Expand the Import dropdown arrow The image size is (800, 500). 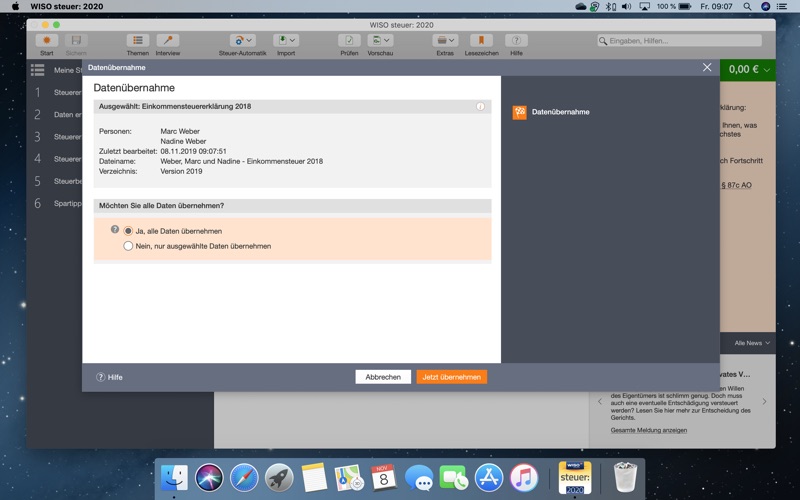tap(292, 40)
